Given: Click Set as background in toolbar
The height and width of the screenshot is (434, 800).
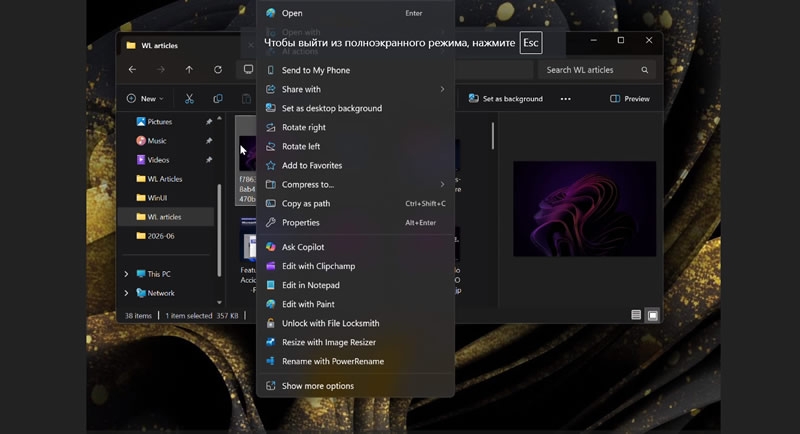Looking at the screenshot, I should tap(506, 99).
